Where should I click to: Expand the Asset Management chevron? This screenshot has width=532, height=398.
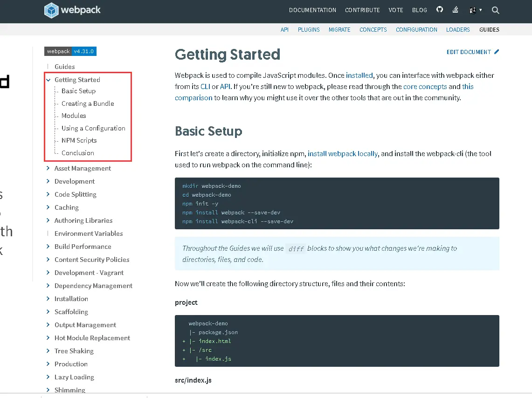(x=48, y=168)
